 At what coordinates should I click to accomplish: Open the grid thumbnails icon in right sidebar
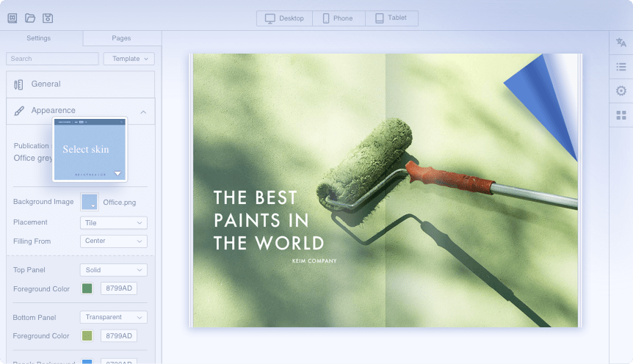coord(621,115)
